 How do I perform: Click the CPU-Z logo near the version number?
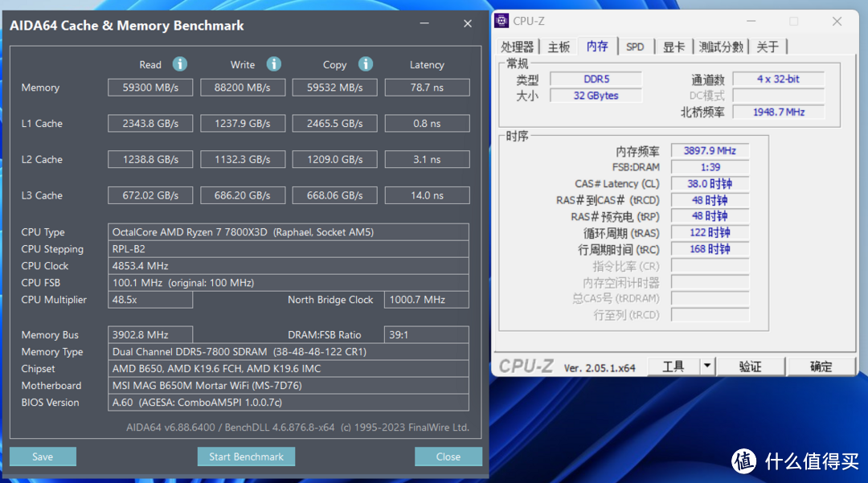pos(526,366)
